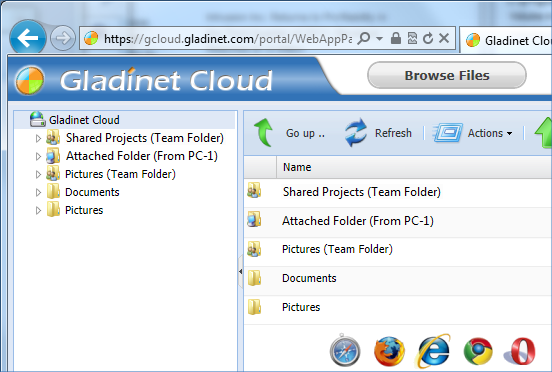Select Pictures (Team Folder) in tree
The width and height of the screenshot is (552, 372).
point(120,174)
